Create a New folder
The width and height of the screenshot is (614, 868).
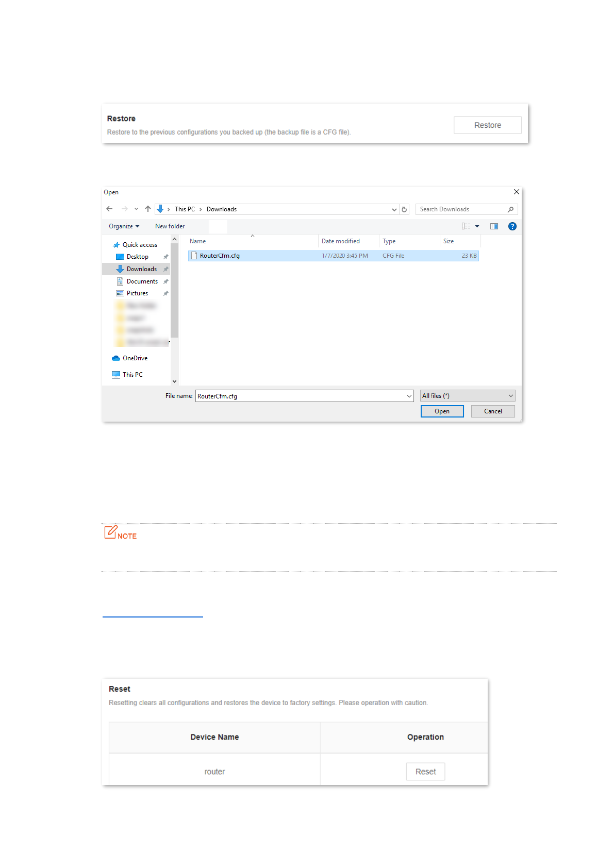click(x=170, y=226)
